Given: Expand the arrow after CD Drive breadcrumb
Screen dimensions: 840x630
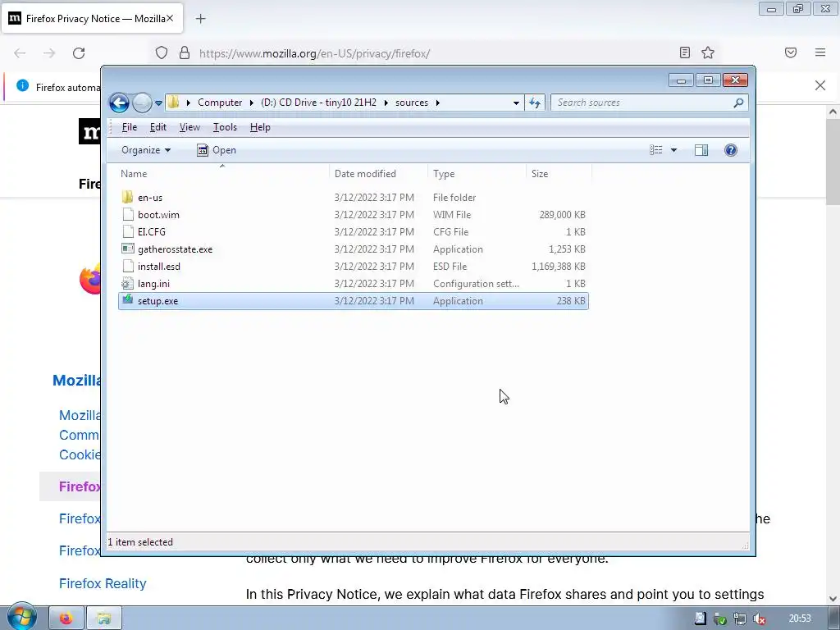Looking at the screenshot, I should tap(386, 103).
